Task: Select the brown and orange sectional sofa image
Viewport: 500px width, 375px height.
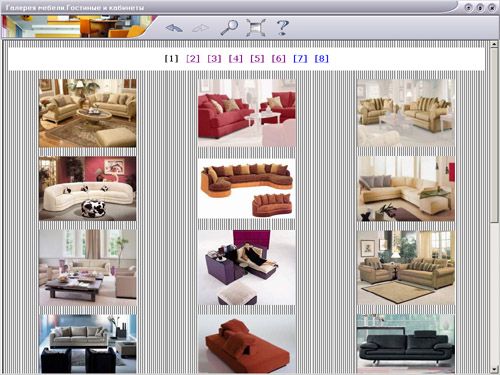Action: tap(246, 189)
